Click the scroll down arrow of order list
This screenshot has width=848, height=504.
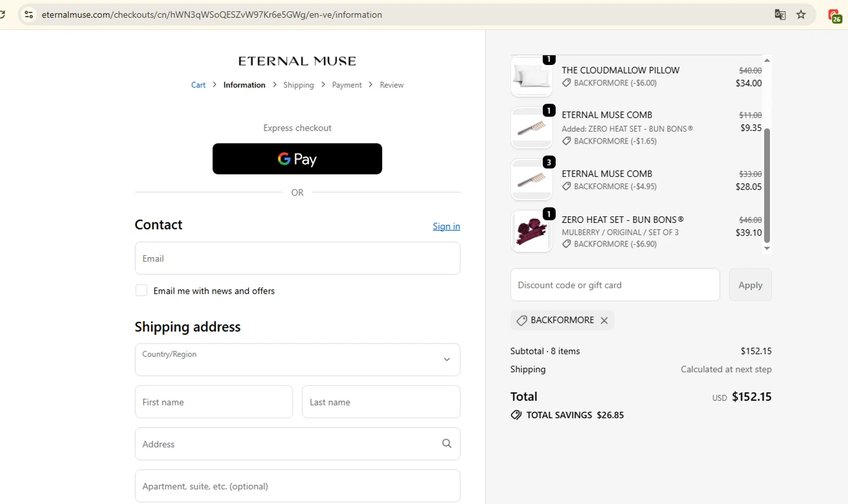click(x=767, y=248)
